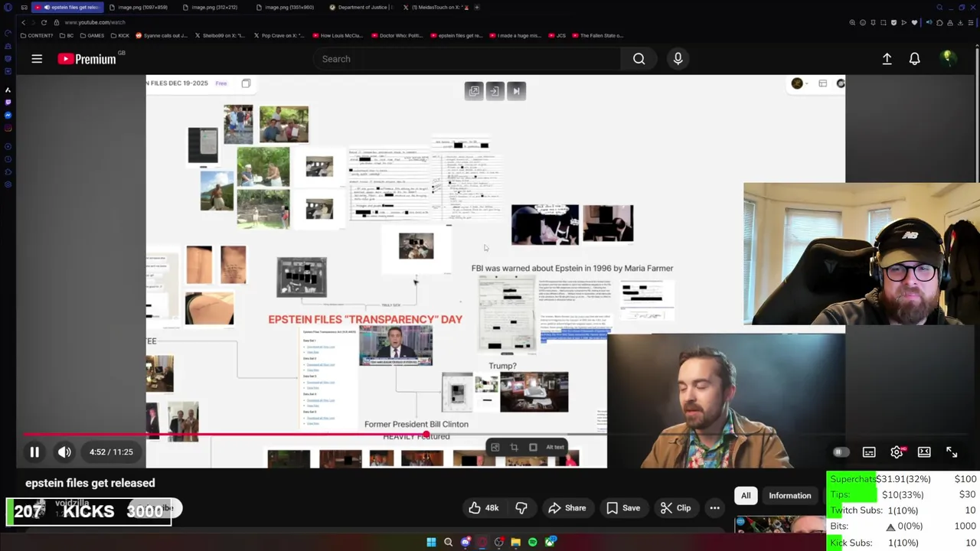The height and width of the screenshot is (551, 980).
Task: Toggle subtitles/closed captions in the player
Action: click(x=869, y=452)
